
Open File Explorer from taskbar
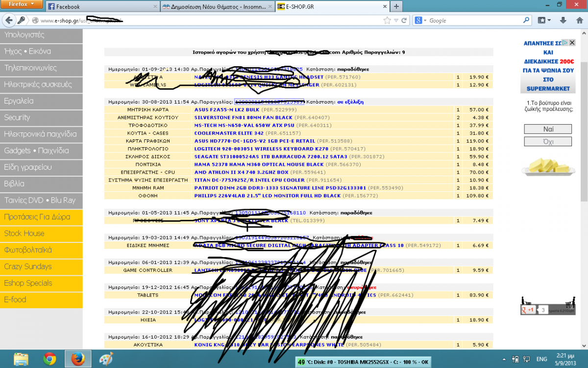tap(21, 359)
